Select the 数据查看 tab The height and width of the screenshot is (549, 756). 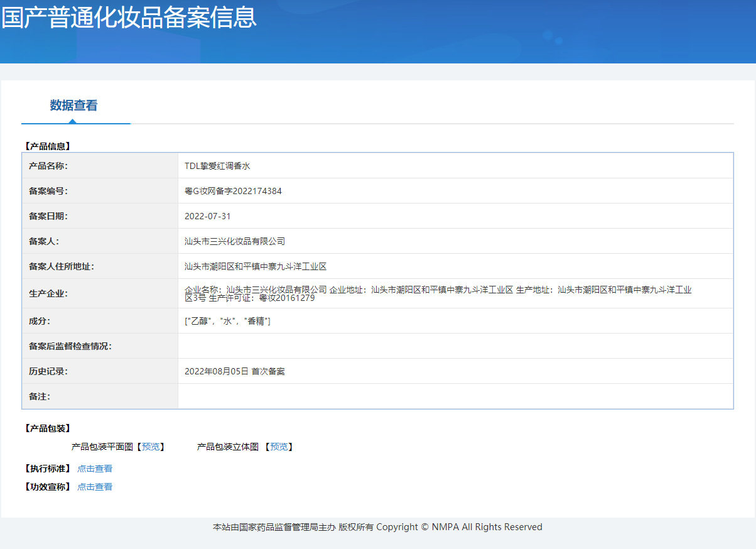[74, 106]
